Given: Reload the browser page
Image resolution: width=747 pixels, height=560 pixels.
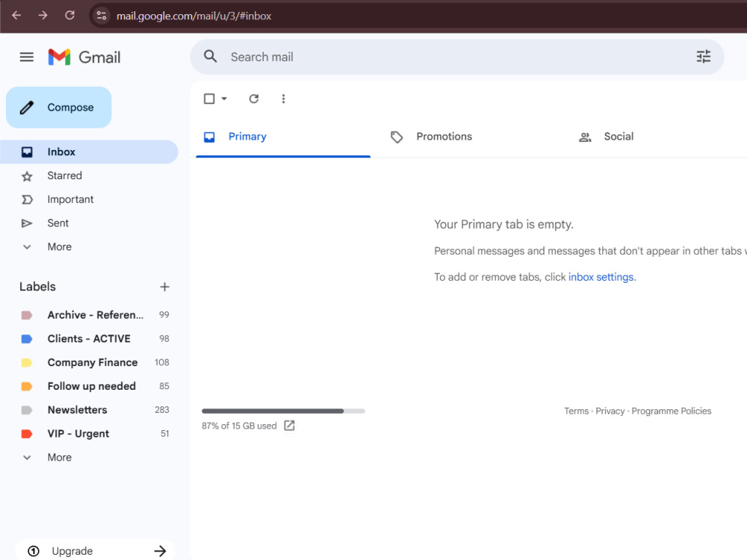Looking at the screenshot, I should pos(69,15).
